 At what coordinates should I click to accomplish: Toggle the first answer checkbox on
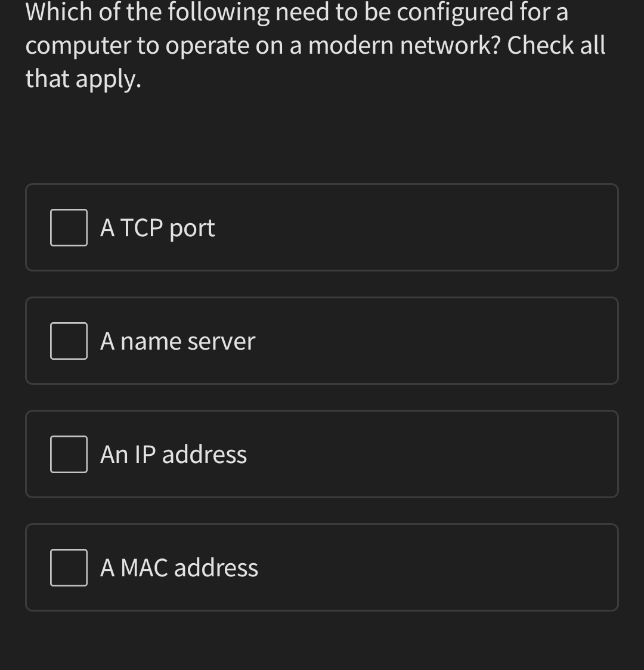point(68,227)
